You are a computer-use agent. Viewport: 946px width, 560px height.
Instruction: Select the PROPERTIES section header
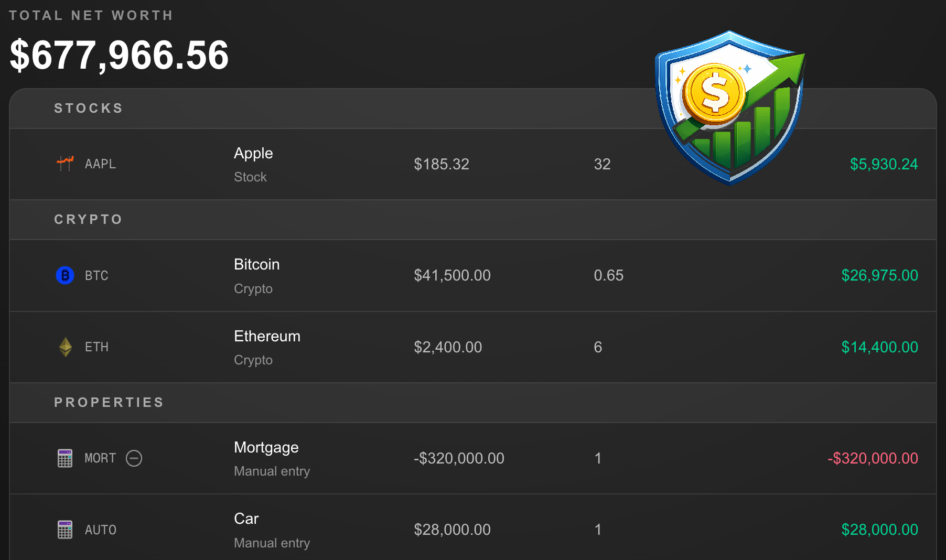109,402
